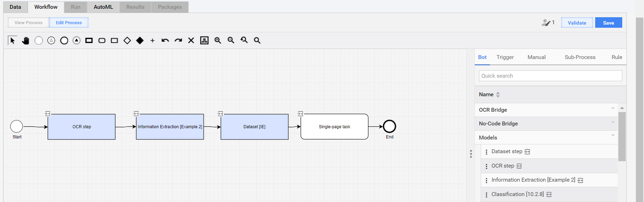
Task: Pick the thin-bordered rectangle tool
Action: pos(114,40)
